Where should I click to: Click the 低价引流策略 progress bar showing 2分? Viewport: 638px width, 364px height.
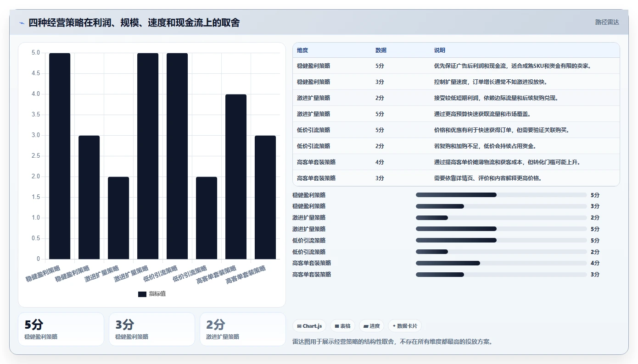pyautogui.click(x=501, y=252)
